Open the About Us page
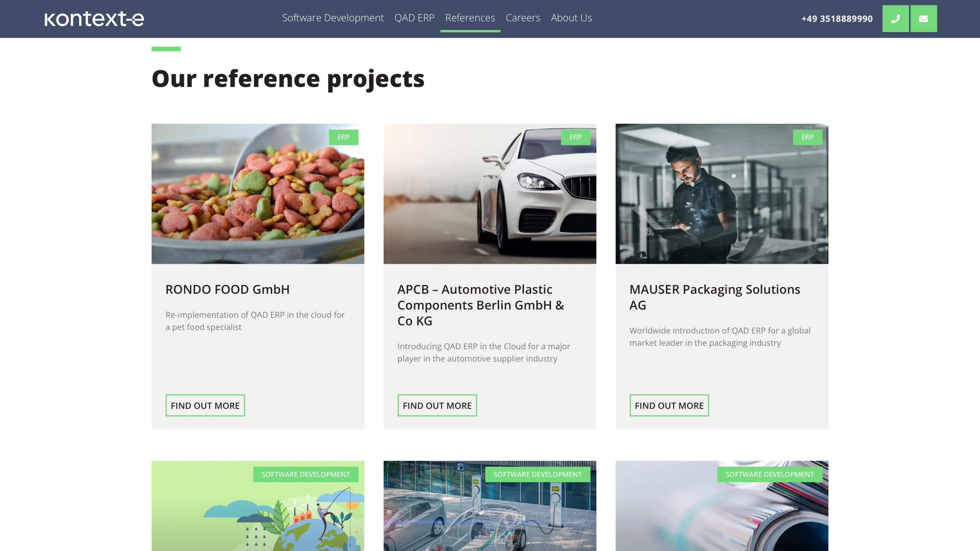980x551 pixels. point(571,18)
